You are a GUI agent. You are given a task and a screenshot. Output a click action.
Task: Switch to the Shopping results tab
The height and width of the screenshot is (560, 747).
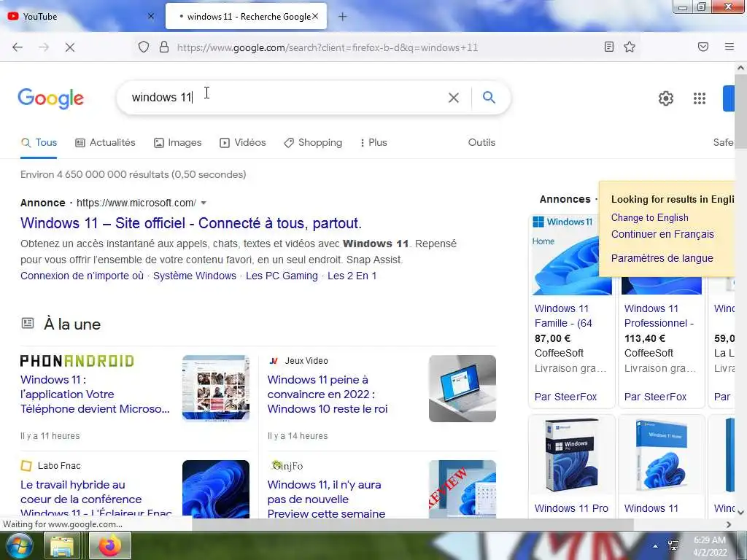click(313, 142)
